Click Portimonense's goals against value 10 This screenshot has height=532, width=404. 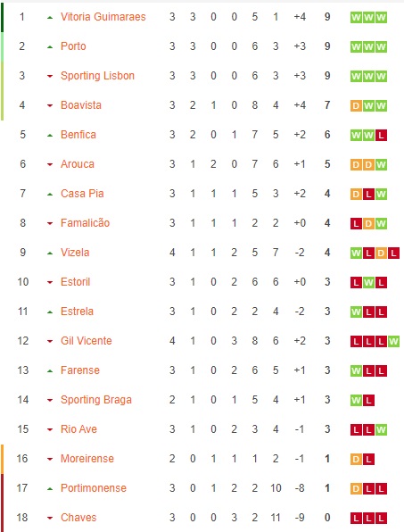(x=276, y=488)
